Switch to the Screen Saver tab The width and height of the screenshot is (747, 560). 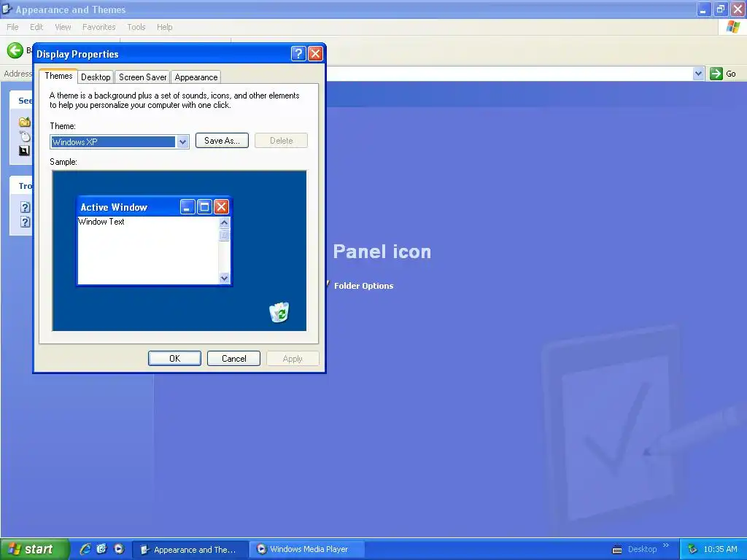point(142,77)
